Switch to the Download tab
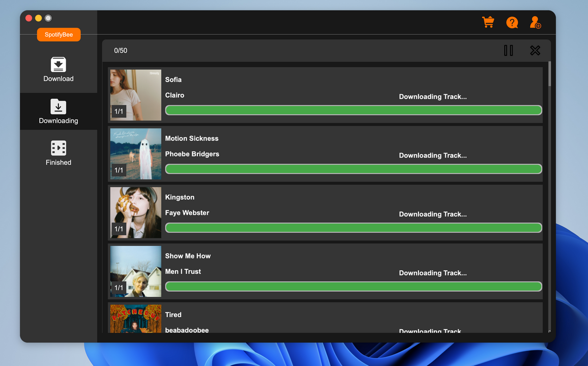Viewport: 588px width, 366px height. click(x=58, y=70)
